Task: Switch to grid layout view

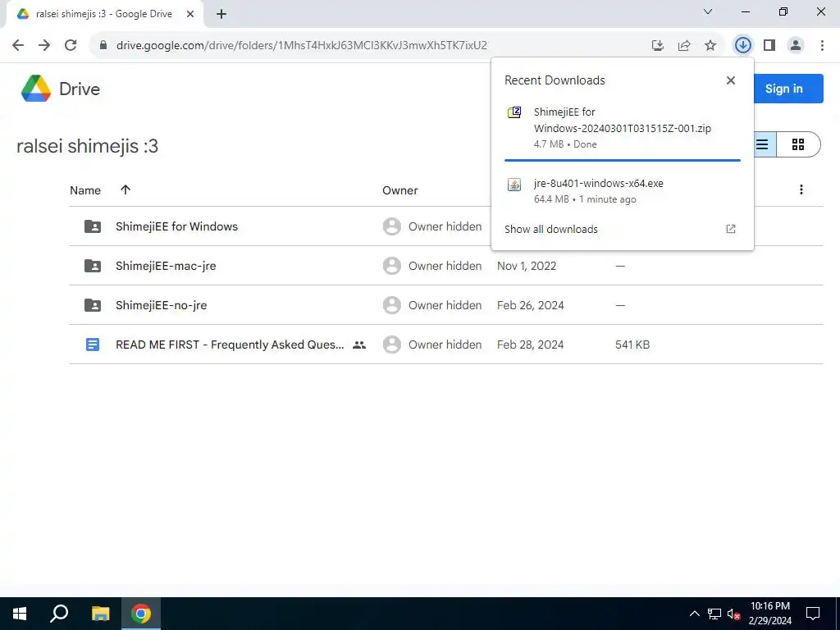Action: [x=798, y=144]
